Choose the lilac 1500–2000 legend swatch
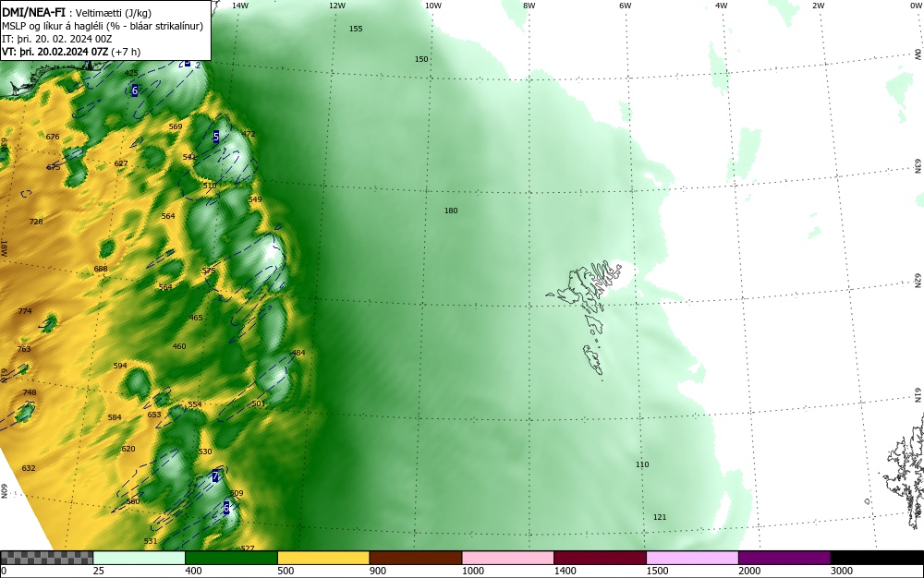The height and width of the screenshot is (578, 924). pos(692,558)
